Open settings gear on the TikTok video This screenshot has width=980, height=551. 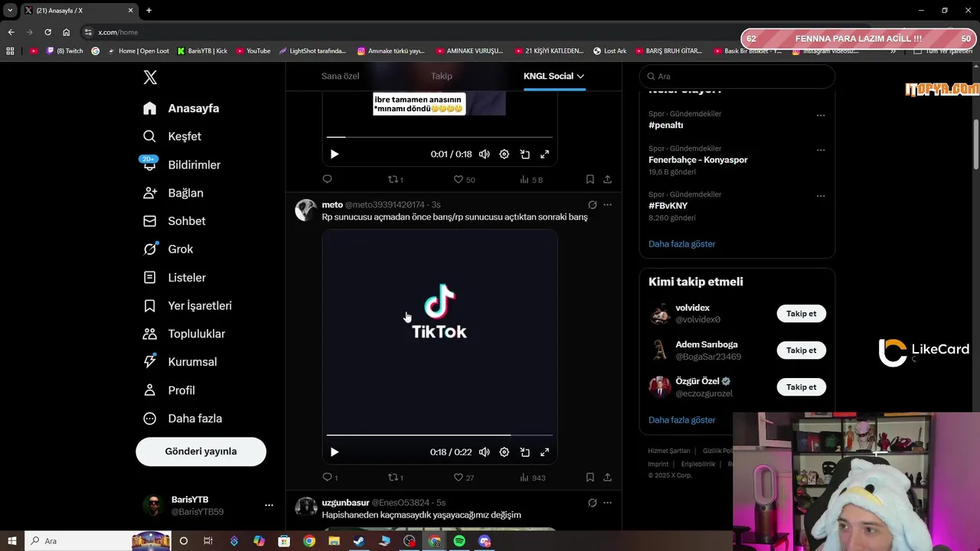pyautogui.click(x=504, y=452)
